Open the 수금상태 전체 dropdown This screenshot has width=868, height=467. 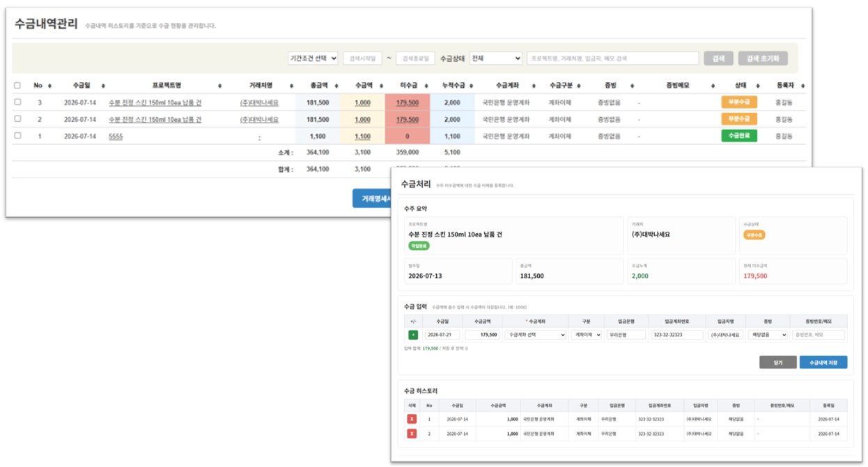click(x=496, y=58)
